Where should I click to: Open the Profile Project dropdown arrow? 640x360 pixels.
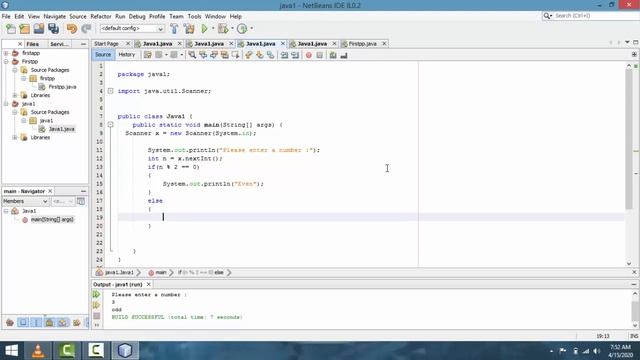point(251,29)
